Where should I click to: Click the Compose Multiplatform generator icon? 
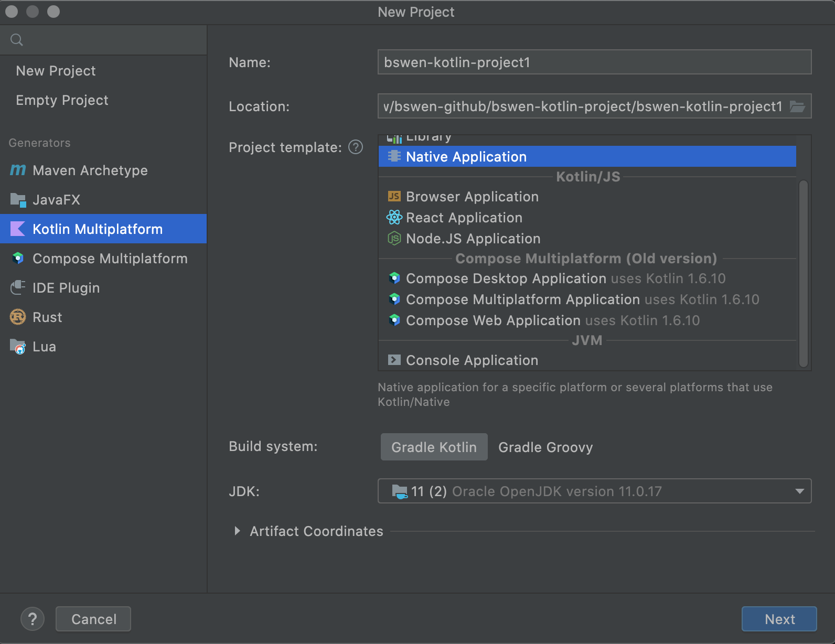(18, 258)
